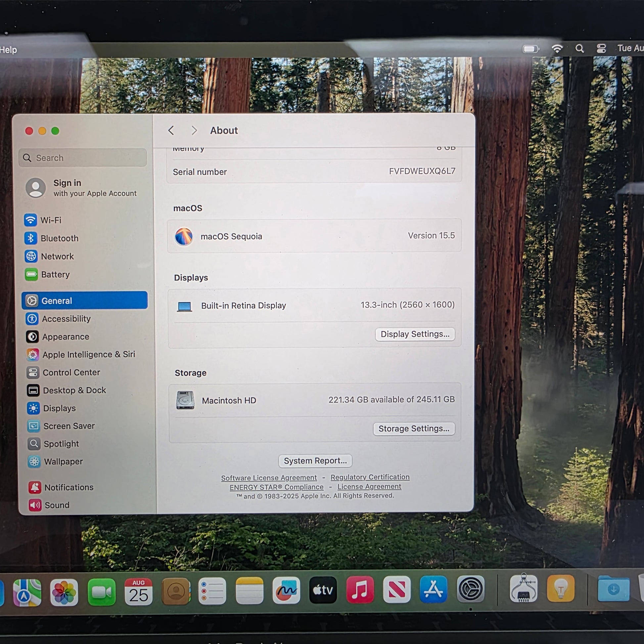Click the settings Search field
Image resolution: width=644 pixels, height=644 pixels.
click(x=83, y=158)
